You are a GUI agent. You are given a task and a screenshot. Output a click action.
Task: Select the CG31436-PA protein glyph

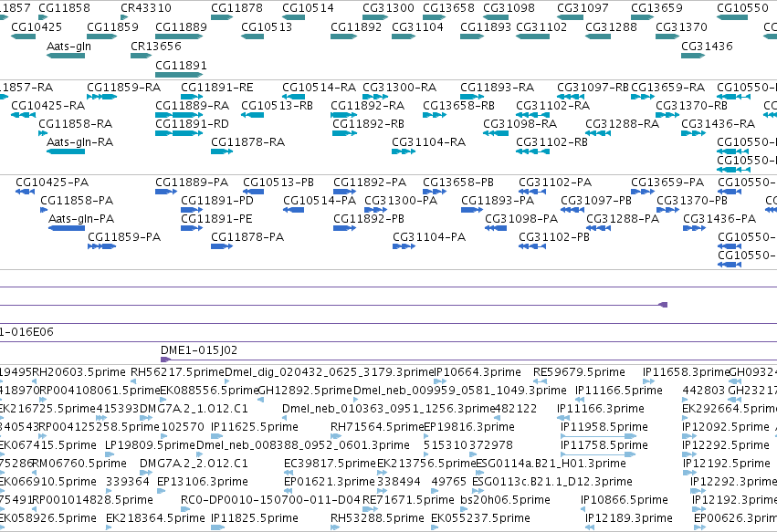coord(694,228)
